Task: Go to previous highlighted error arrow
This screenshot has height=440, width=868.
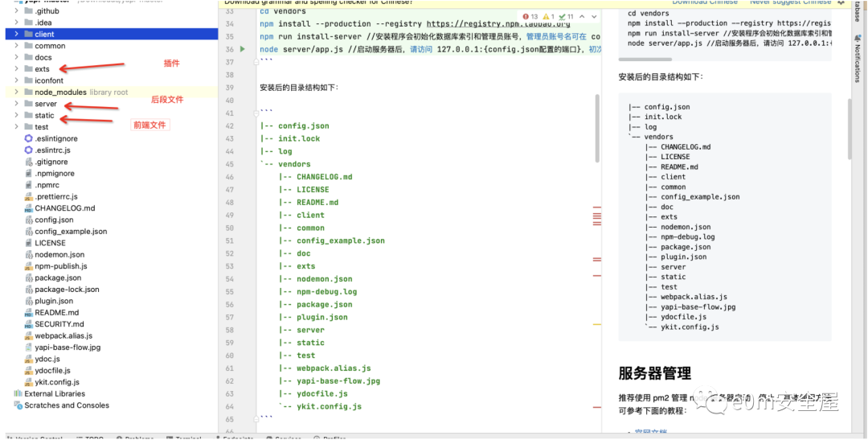Action: click(x=583, y=17)
